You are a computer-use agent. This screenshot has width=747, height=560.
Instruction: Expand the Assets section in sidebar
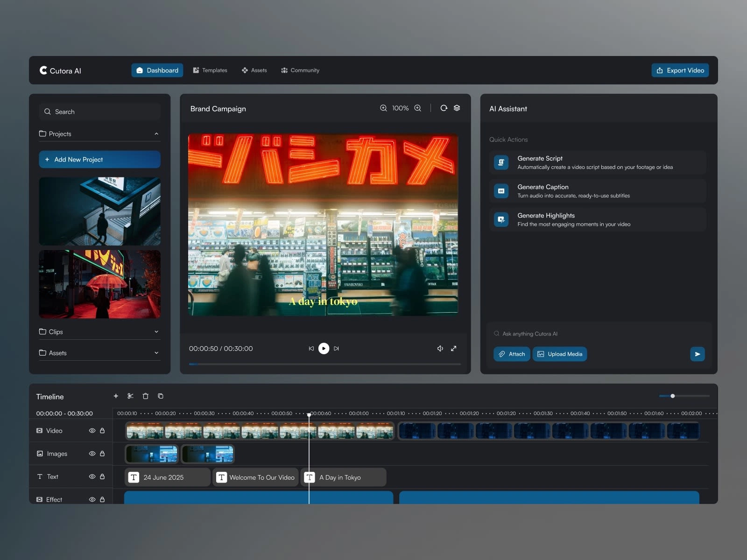click(x=156, y=353)
